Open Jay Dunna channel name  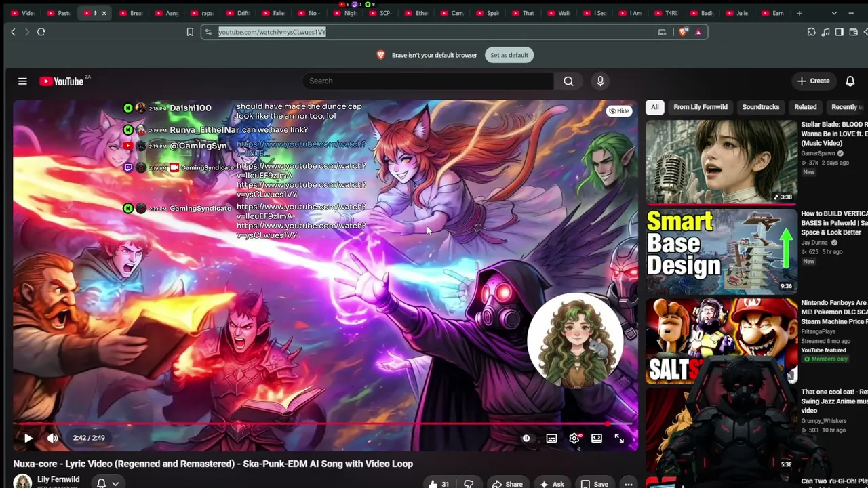tap(814, 243)
